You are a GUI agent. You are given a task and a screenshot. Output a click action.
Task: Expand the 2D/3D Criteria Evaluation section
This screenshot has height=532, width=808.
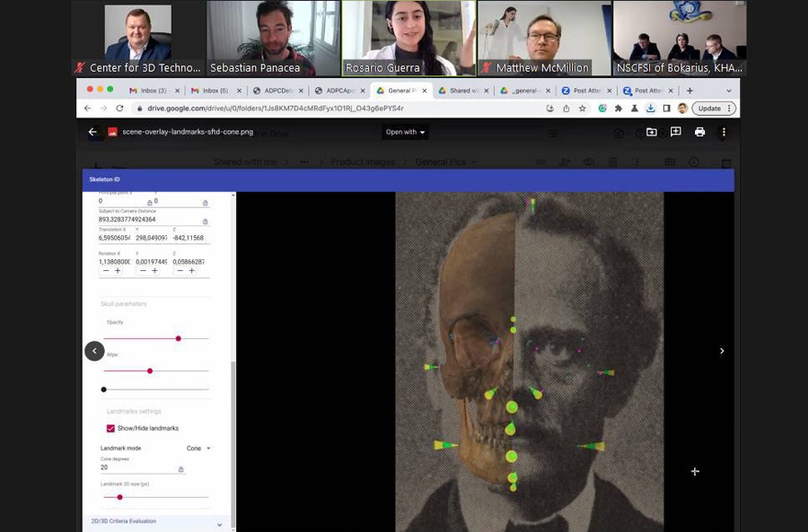coord(219,524)
